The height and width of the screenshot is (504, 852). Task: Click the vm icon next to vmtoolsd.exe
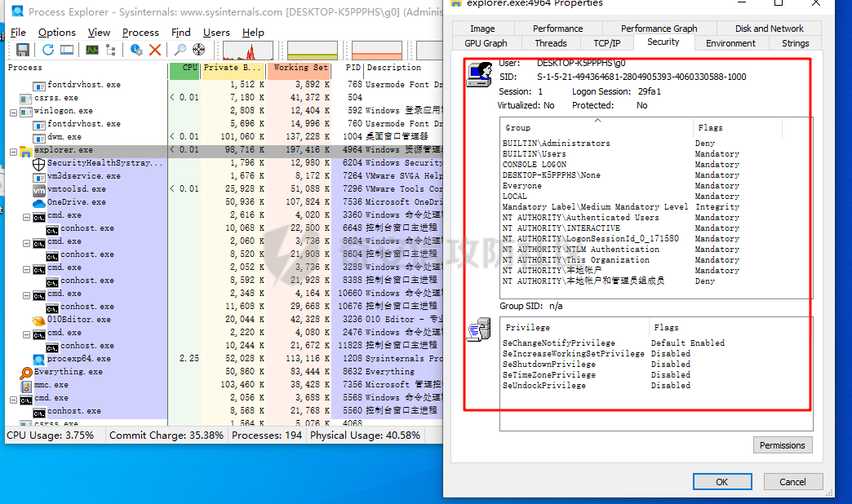pos(38,190)
